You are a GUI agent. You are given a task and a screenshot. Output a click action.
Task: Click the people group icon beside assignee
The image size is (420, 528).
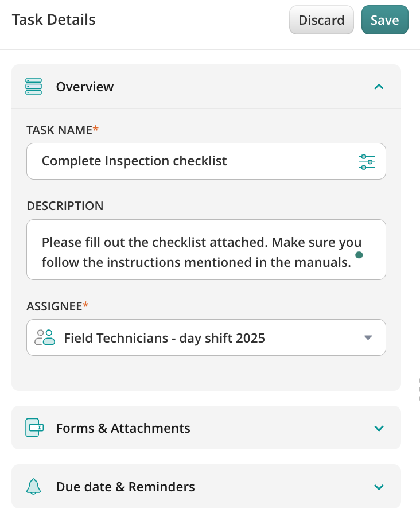point(45,337)
